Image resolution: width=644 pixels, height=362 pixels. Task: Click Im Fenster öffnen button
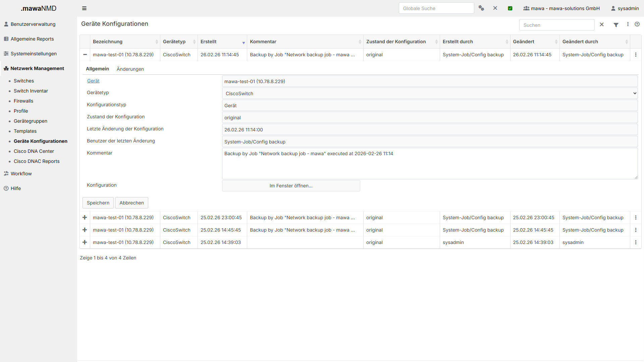291,186
